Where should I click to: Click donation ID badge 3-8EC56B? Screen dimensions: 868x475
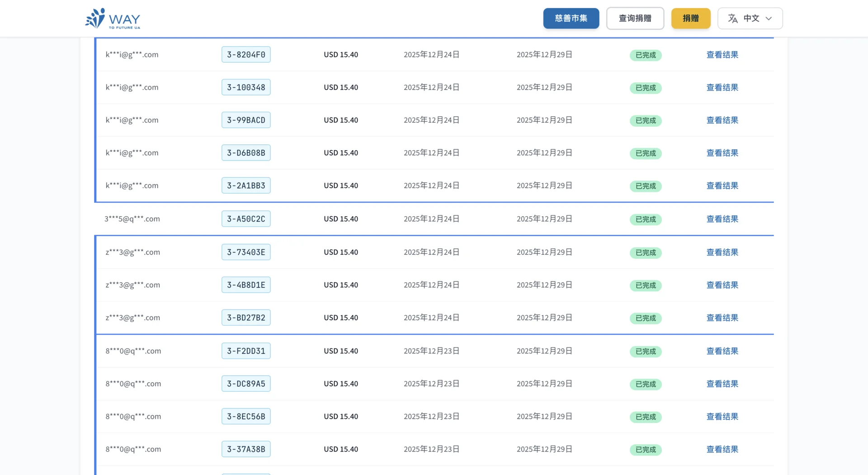coord(246,416)
